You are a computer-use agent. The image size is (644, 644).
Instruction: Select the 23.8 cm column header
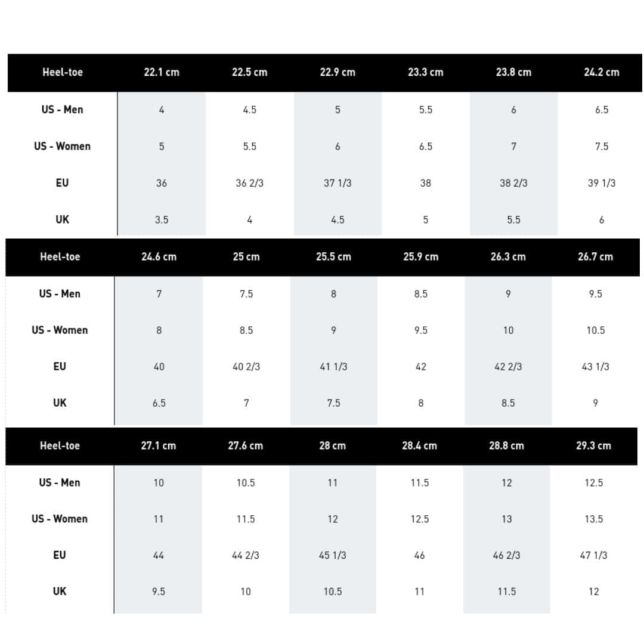coord(513,72)
